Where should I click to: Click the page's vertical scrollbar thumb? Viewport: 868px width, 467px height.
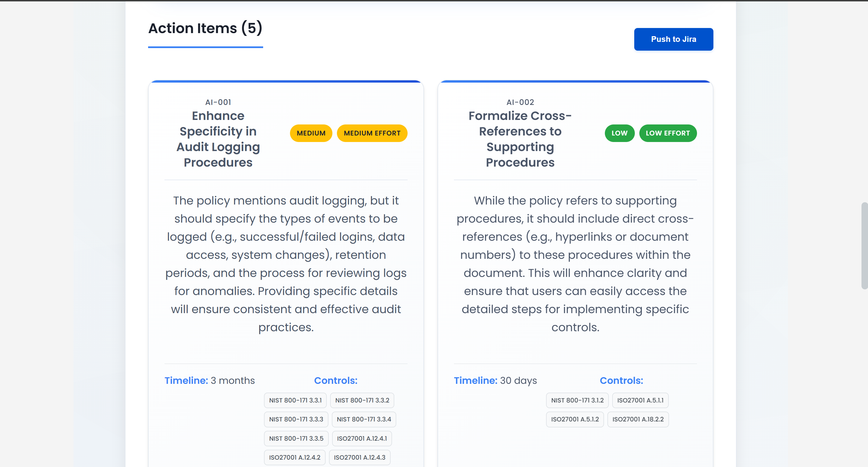(x=864, y=246)
